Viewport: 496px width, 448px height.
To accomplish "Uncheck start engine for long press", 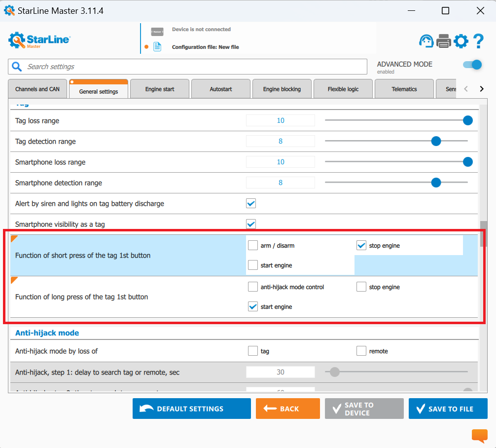I will (x=253, y=306).
